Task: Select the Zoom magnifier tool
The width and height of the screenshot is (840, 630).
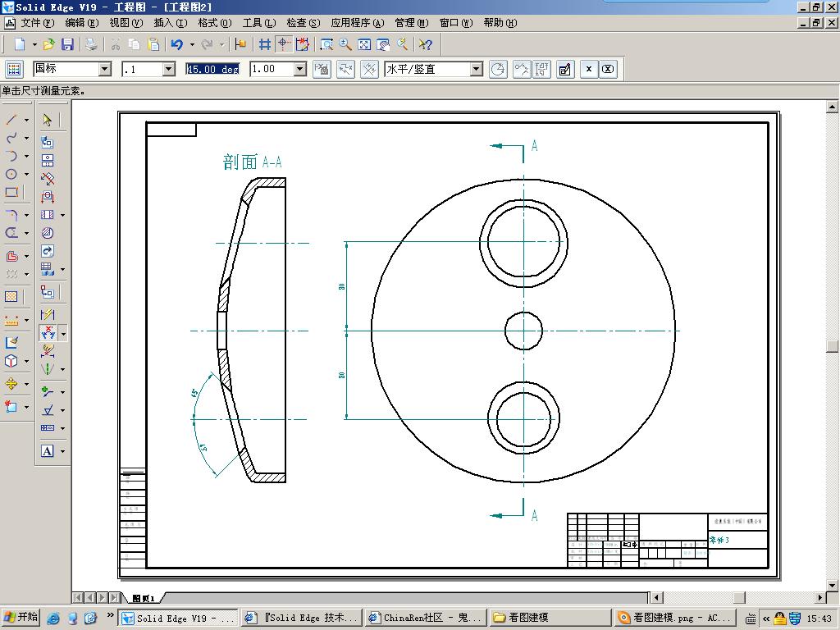Action: pyautogui.click(x=345, y=44)
